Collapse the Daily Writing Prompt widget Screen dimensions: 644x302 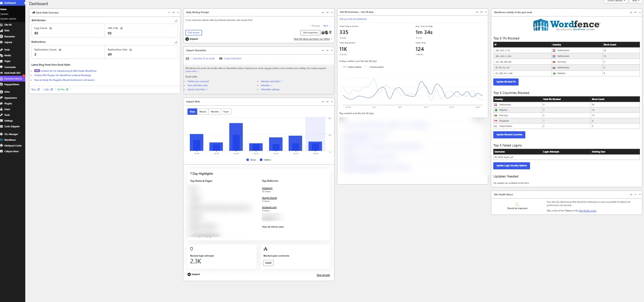332,12
